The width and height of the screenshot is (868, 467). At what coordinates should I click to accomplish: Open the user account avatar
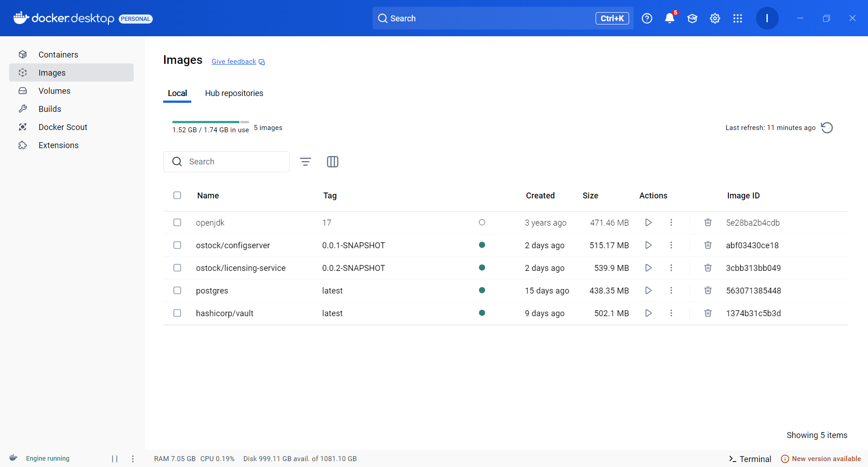click(x=767, y=18)
